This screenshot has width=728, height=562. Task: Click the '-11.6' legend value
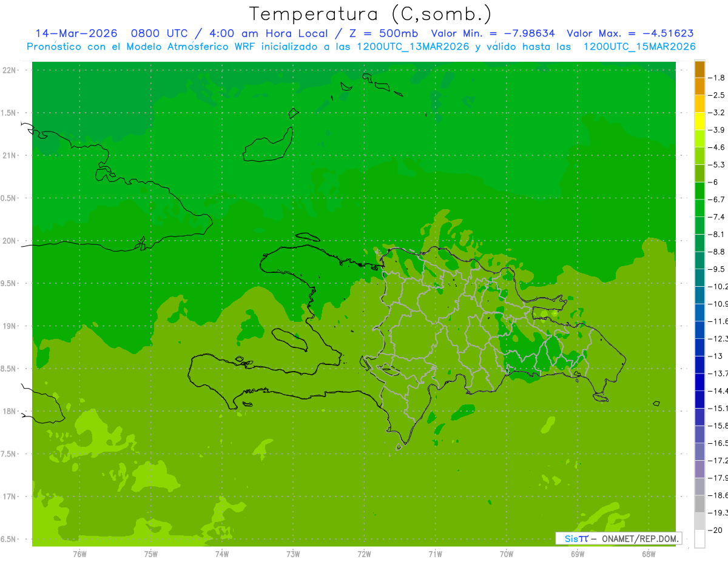point(718,321)
